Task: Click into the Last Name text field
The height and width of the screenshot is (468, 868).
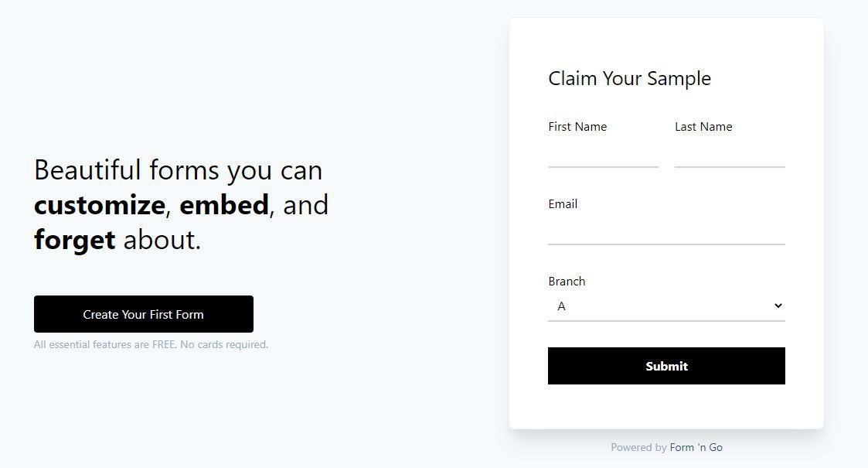Action: [730, 155]
